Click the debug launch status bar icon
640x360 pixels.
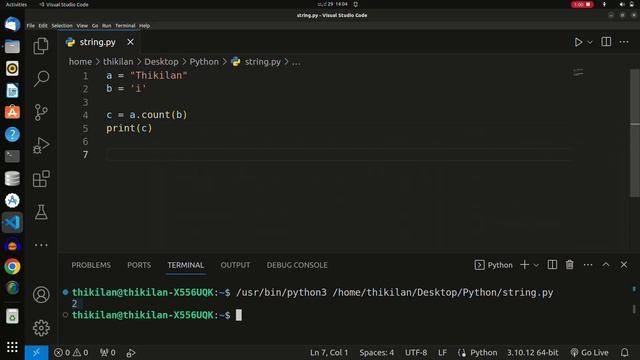tap(131, 353)
